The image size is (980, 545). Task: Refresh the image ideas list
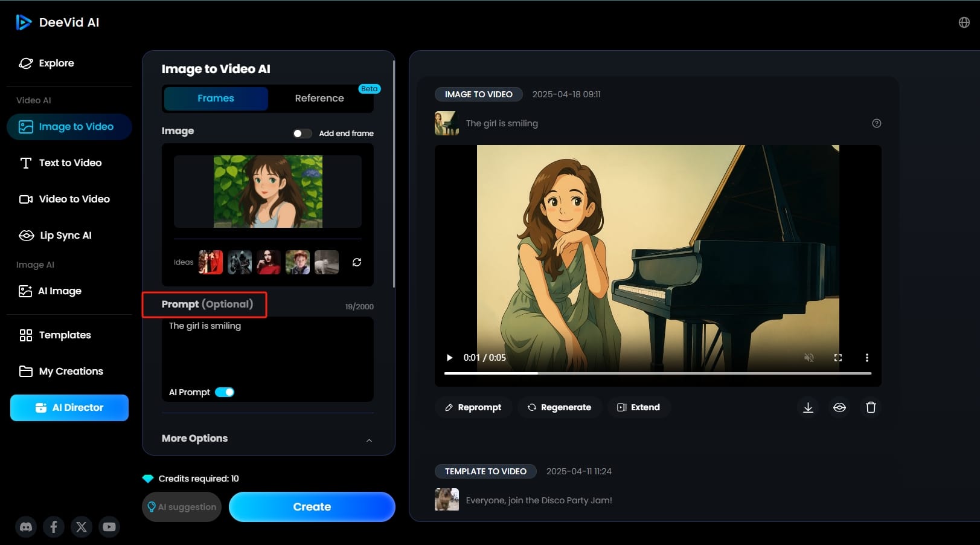[x=357, y=262]
